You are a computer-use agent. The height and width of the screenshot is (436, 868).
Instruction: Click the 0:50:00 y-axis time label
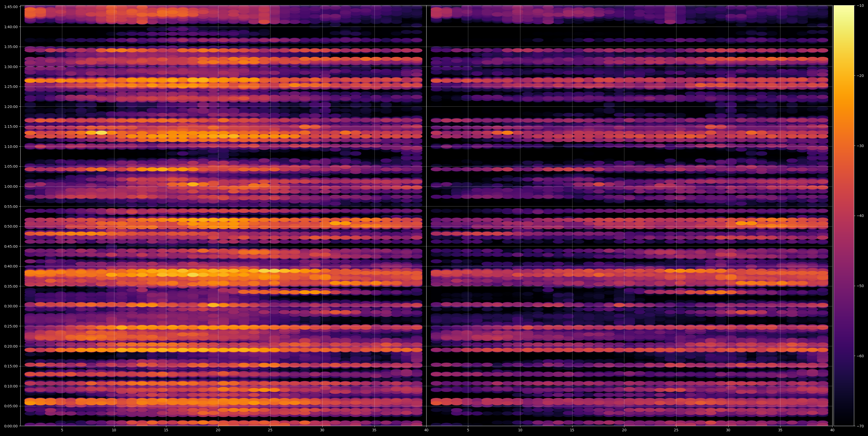click(x=11, y=226)
